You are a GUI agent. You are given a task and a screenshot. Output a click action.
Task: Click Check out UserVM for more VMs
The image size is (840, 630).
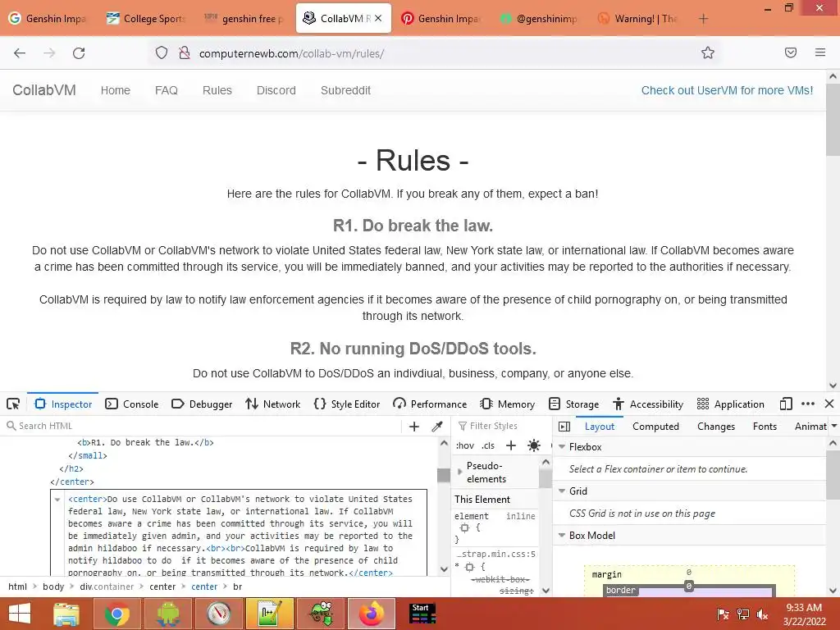coord(727,90)
